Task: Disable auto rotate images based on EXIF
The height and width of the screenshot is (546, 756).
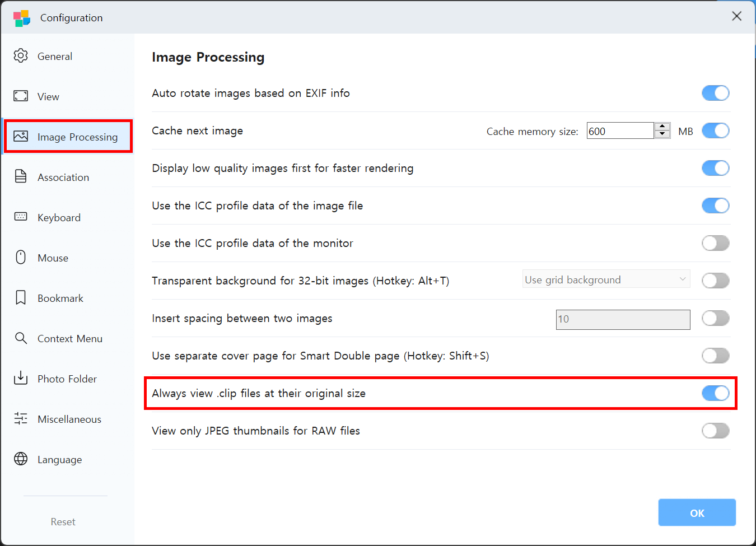Action: click(715, 93)
